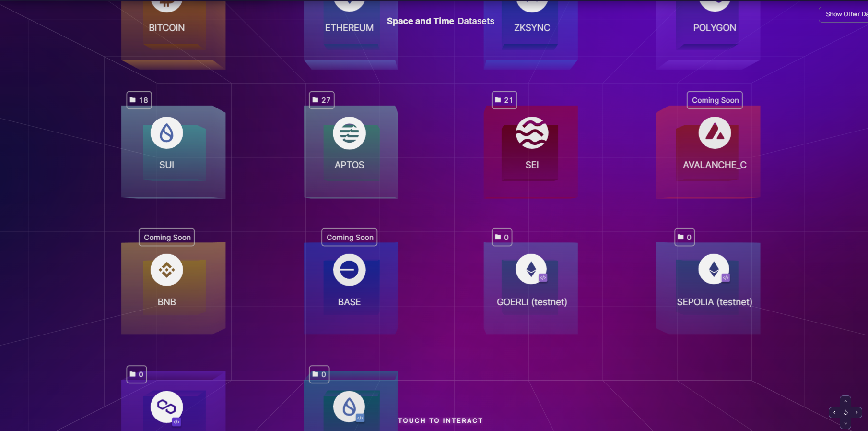Click the AVALANCHE_C label text
This screenshot has height=431, width=868.
[x=715, y=165]
